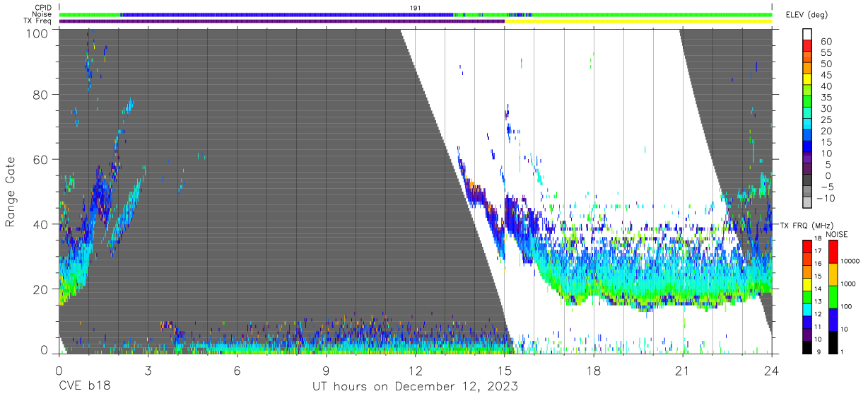Click the 21 hour tick label
868x401 pixels.
[x=683, y=371]
